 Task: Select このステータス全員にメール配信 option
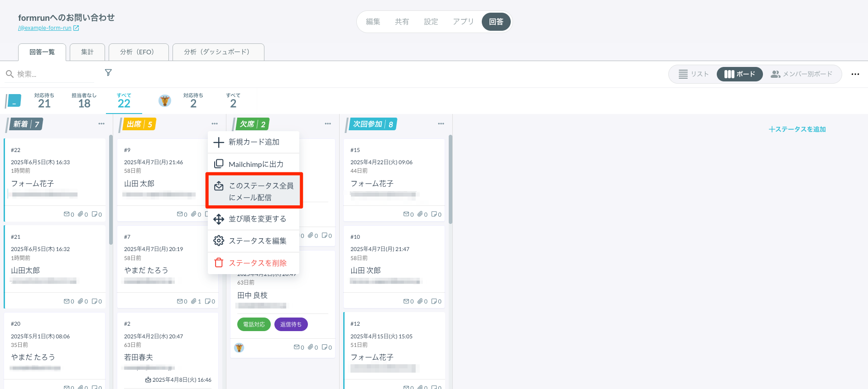(254, 191)
